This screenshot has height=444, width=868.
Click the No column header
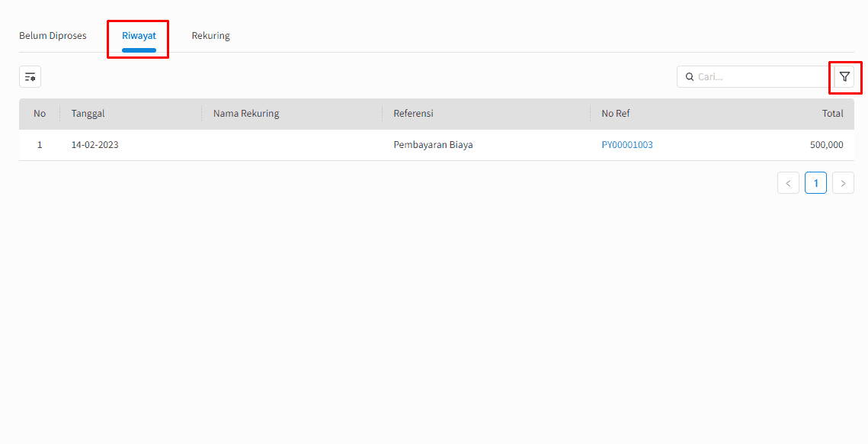pyautogui.click(x=40, y=114)
